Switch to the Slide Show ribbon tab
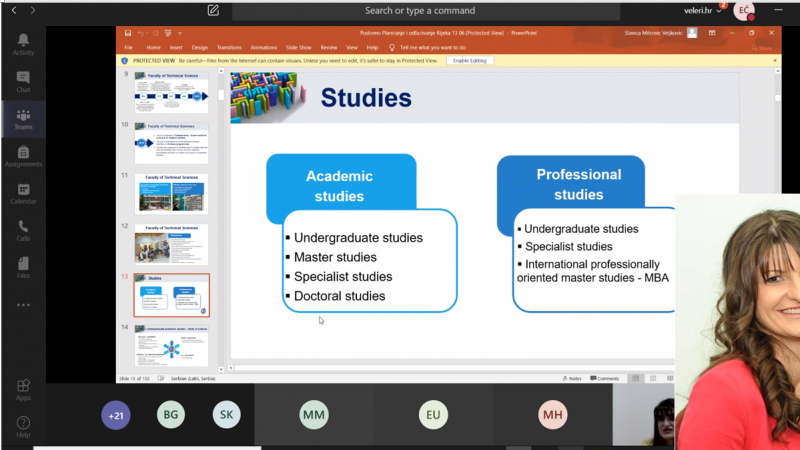The image size is (800, 450). coord(299,47)
